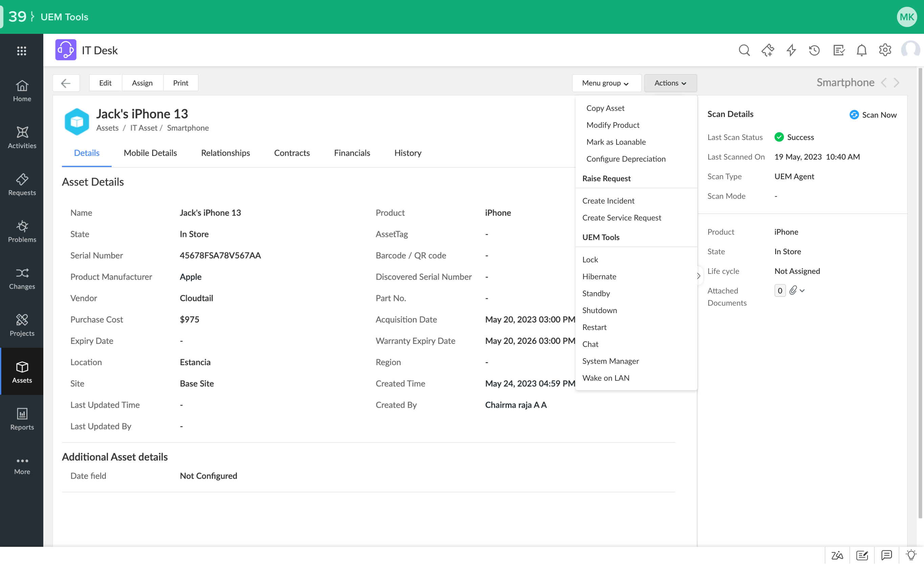Open the chat bubble icon in bottom bar
Screen dimensions: 924x564
(x=886, y=555)
